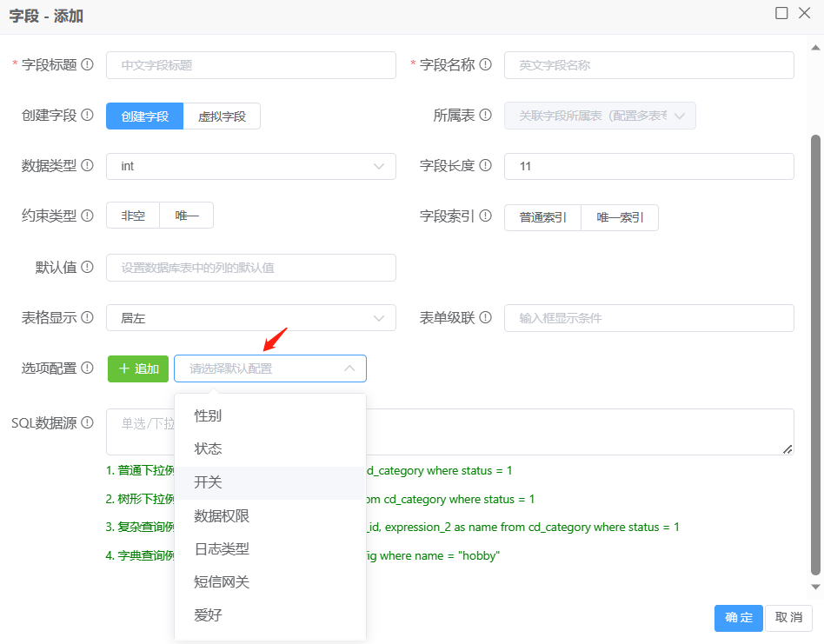Click the help icon beside 表单级联
This screenshot has height=644, width=824.
tap(485, 318)
